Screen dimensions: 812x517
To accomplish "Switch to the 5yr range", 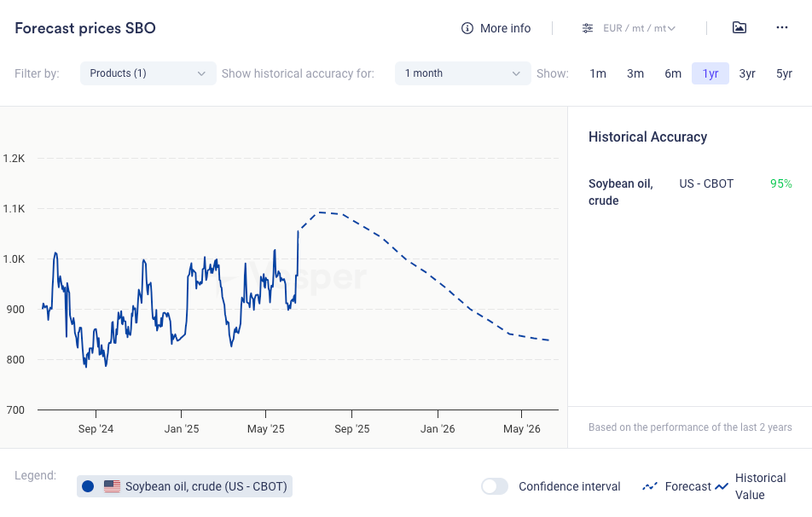I will coord(785,73).
